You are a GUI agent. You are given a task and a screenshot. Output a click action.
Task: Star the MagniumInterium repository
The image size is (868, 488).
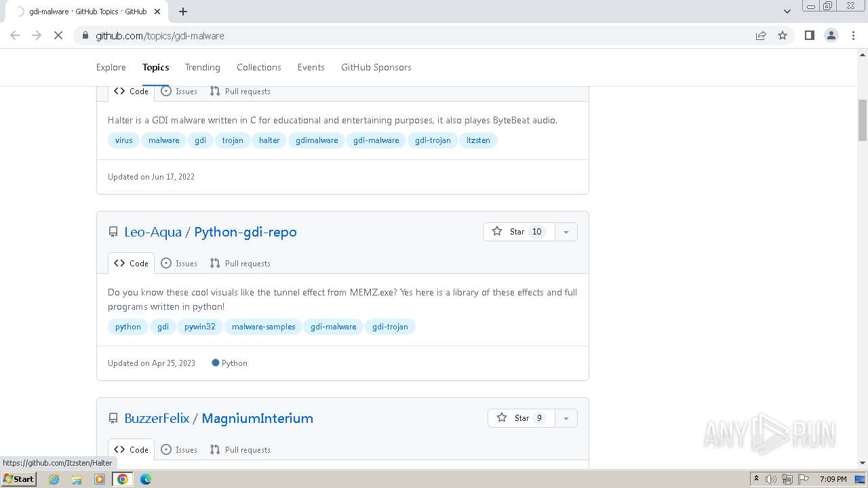click(x=521, y=418)
